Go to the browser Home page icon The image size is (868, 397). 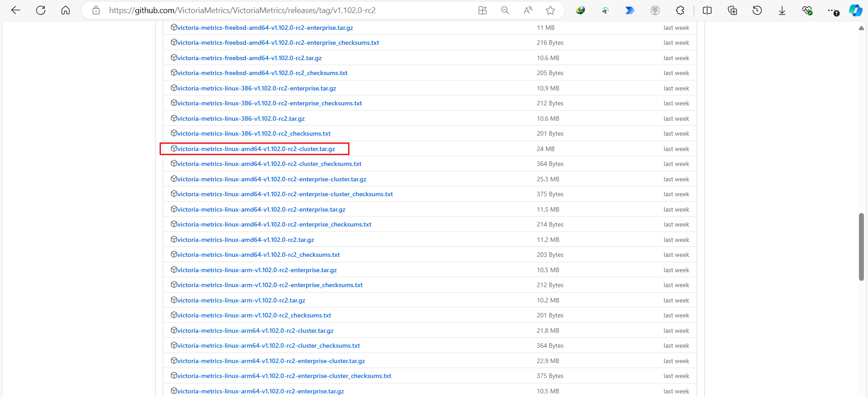coord(66,10)
